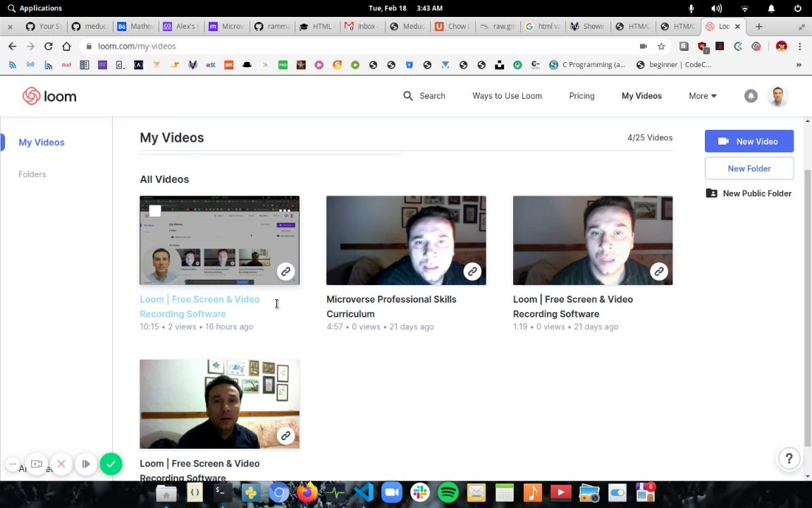Click the 4/25 Videos count text
This screenshot has width=812, height=508.
650,138
